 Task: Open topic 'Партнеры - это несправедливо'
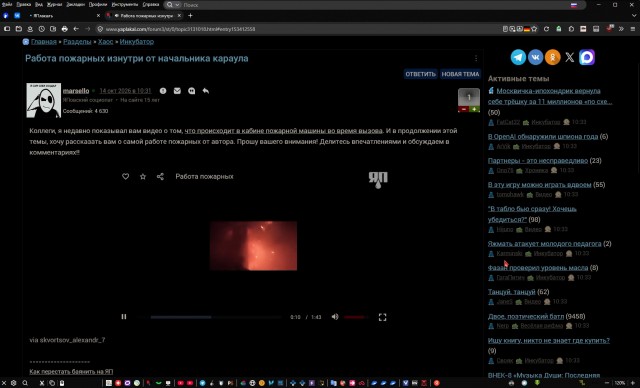[538, 160]
